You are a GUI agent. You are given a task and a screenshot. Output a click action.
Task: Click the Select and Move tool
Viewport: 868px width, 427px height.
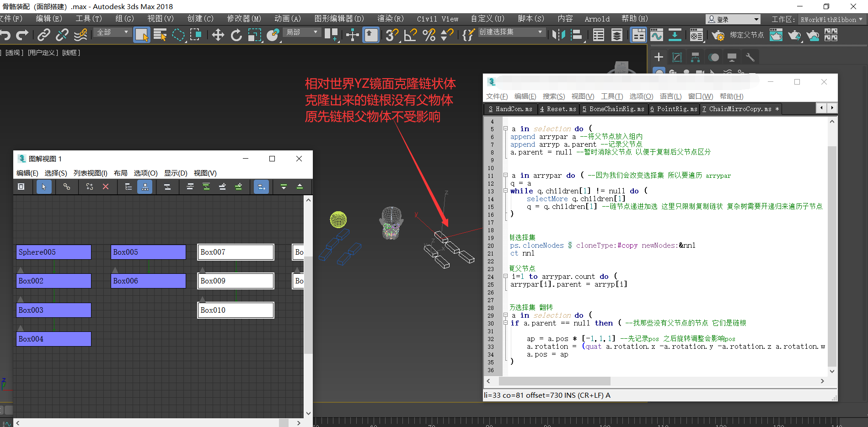[x=218, y=35]
